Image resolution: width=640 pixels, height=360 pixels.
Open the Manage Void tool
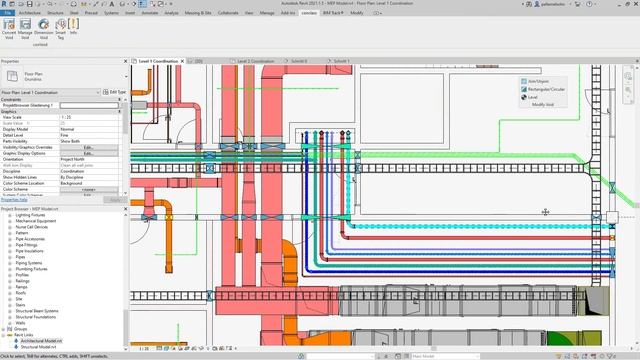25,29
